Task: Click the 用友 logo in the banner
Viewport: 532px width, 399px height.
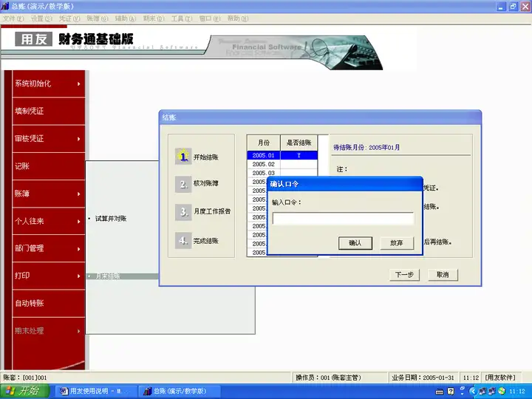Action: click(x=33, y=39)
